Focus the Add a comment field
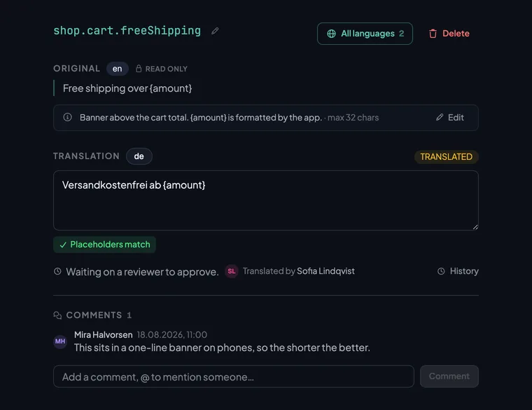The height and width of the screenshot is (410, 532). [233, 376]
